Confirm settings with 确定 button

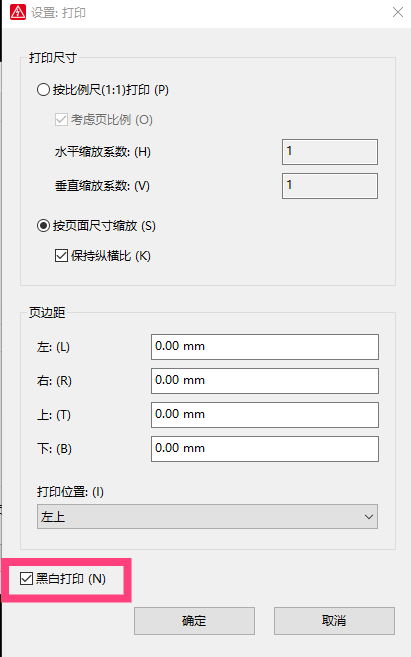tap(194, 621)
